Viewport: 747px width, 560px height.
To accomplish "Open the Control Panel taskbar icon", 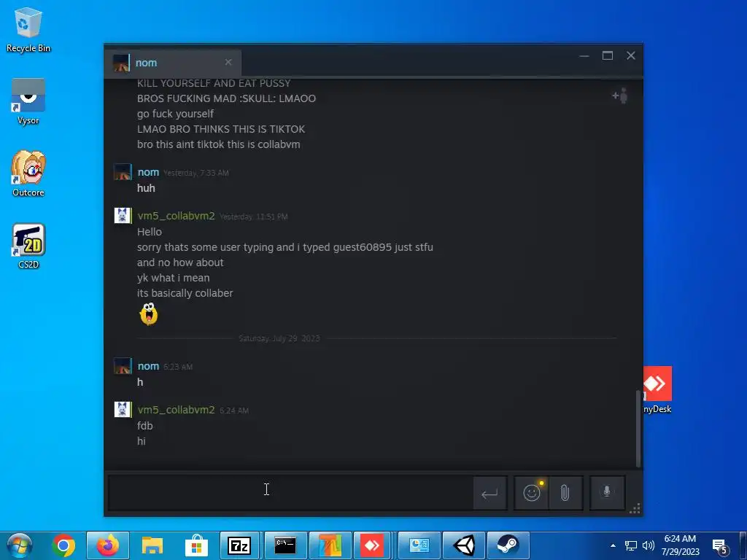I will coord(419,545).
